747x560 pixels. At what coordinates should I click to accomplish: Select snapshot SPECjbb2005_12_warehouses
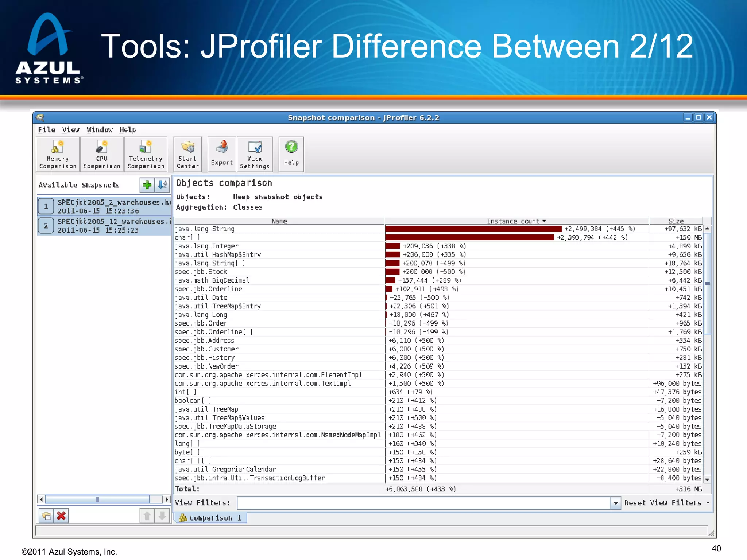point(104,226)
